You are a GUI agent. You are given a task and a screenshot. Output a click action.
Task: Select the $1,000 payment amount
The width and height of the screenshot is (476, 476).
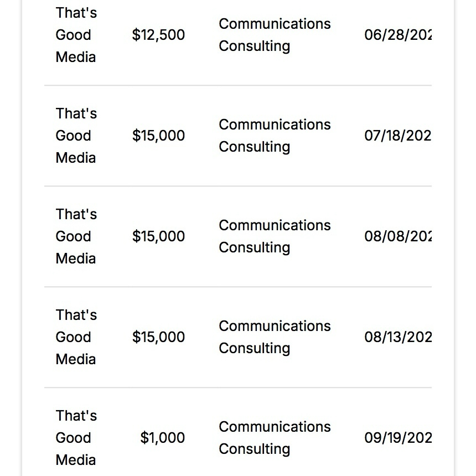(x=162, y=438)
